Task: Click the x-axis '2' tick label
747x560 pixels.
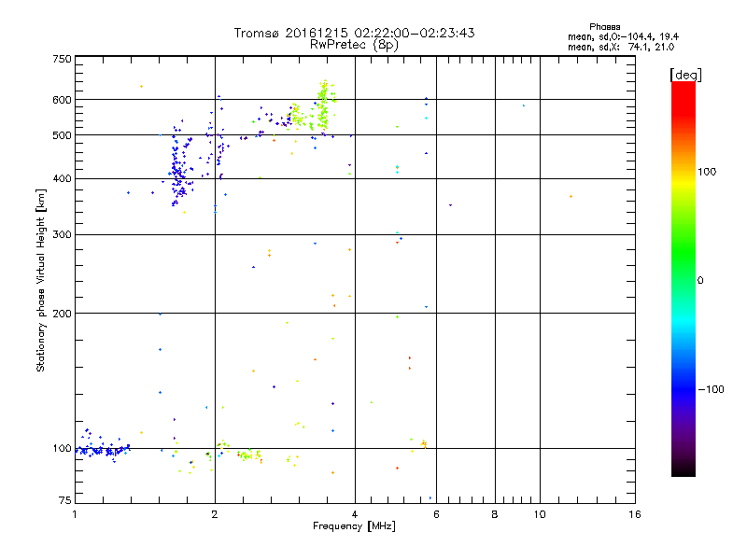Action: [x=215, y=514]
